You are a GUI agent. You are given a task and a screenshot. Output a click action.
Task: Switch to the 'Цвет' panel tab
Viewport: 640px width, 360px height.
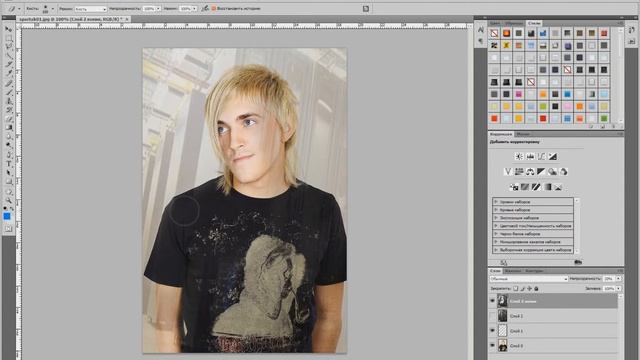(x=495, y=23)
